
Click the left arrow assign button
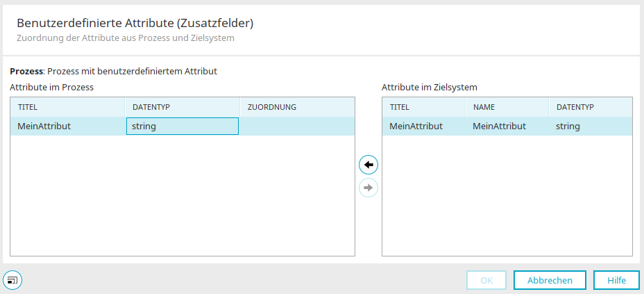coord(368,165)
